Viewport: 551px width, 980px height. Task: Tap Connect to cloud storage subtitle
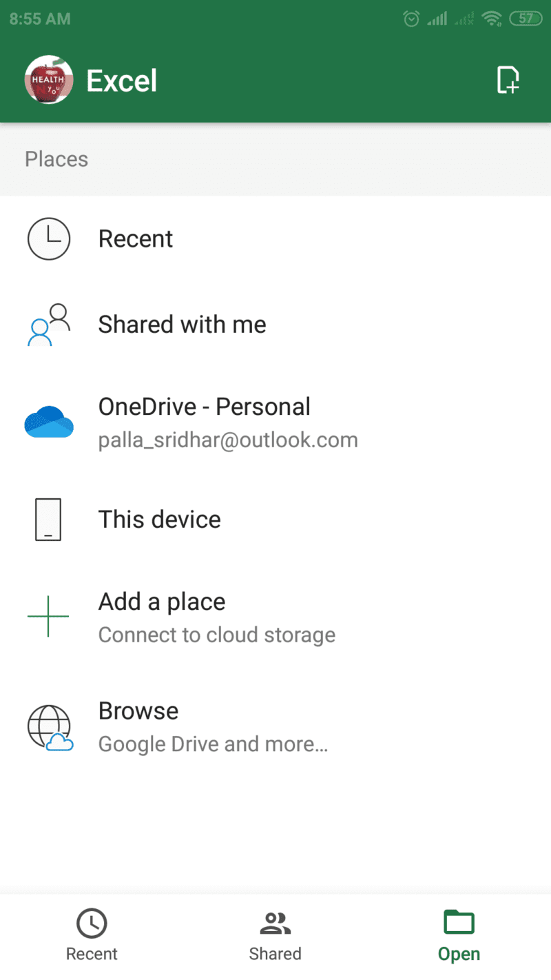click(217, 635)
